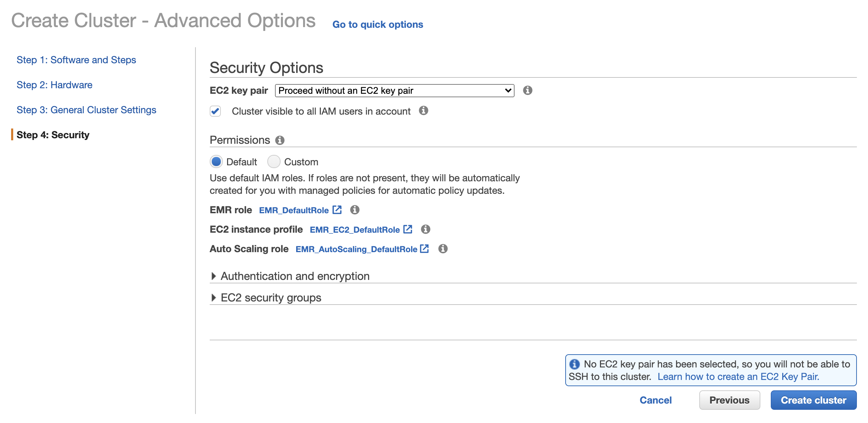Go to Step 1: Software and Steps
Image resolution: width=868 pixels, height=423 pixels.
click(76, 60)
